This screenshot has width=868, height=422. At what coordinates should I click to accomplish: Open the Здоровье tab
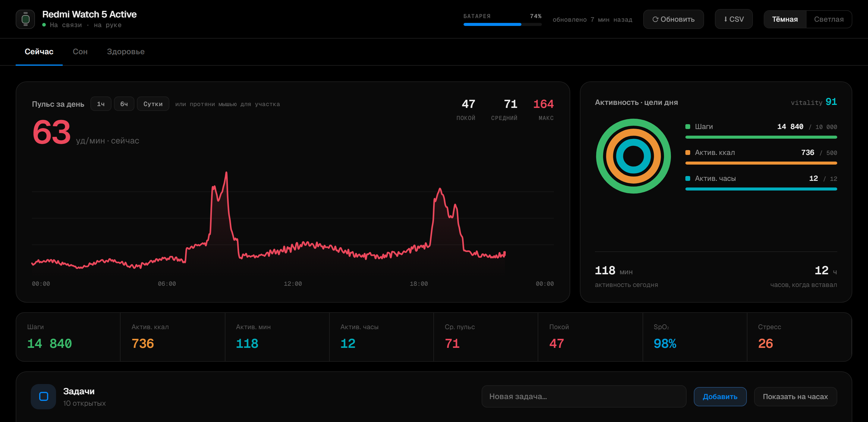126,52
